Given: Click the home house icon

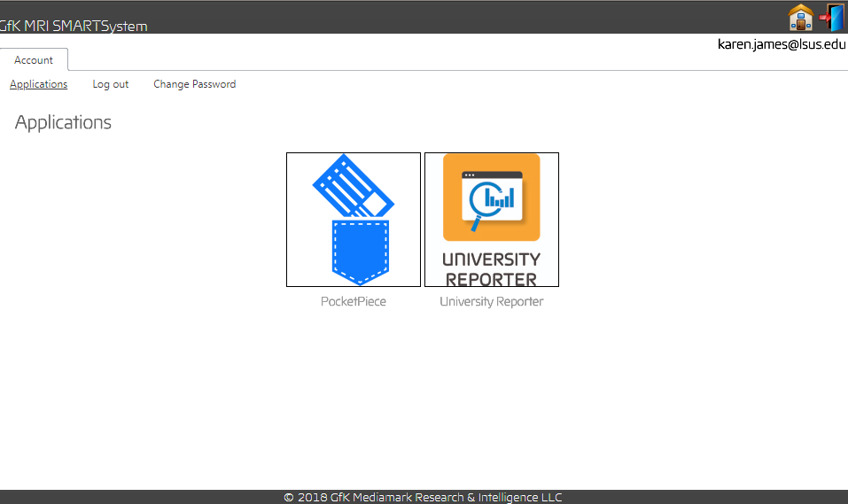Looking at the screenshot, I should click(800, 18).
